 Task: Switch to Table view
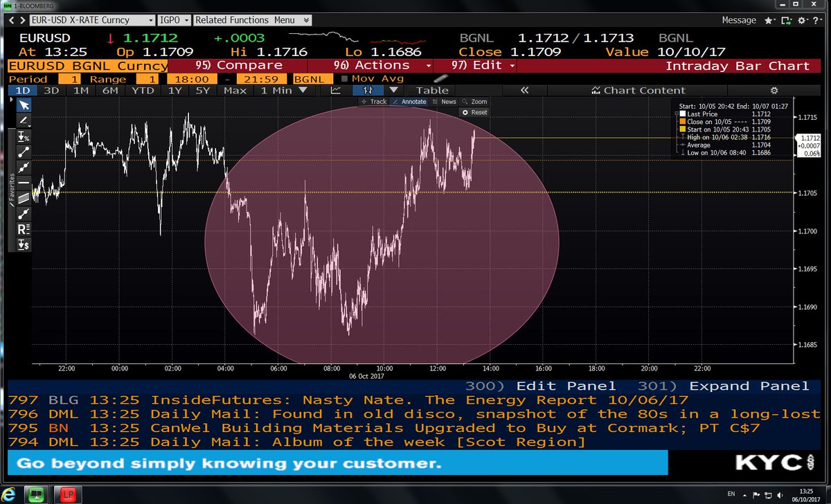click(432, 90)
